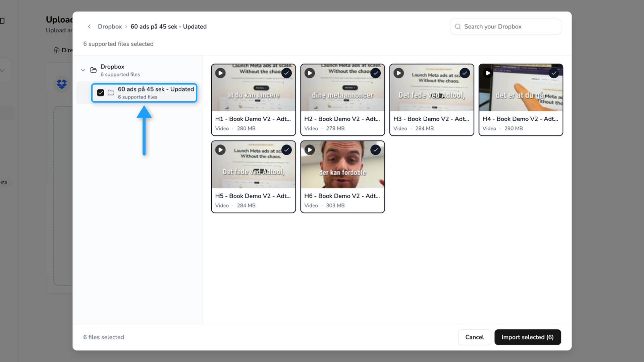The width and height of the screenshot is (644, 362).
Task: Play the H3 - Book Demo V2 video preview
Action: tap(398, 73)
